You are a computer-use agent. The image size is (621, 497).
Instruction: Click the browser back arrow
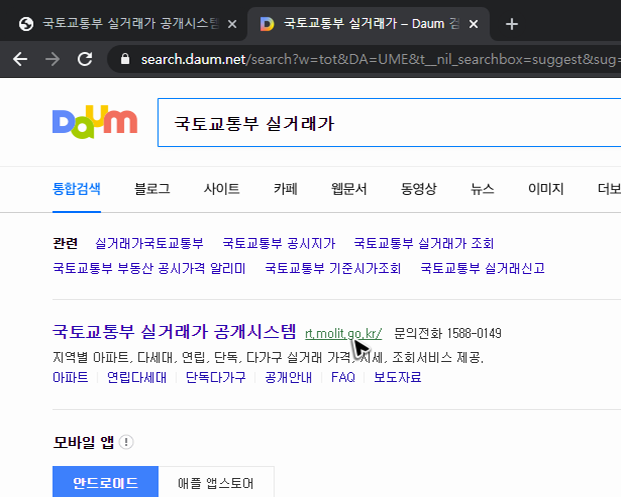(x=20, y=59)
